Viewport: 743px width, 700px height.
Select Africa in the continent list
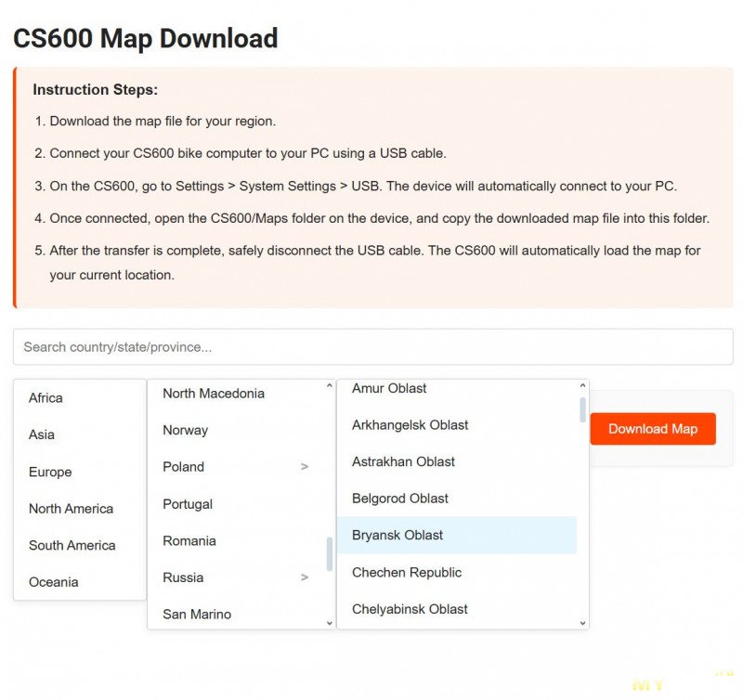tap(46, 398)
